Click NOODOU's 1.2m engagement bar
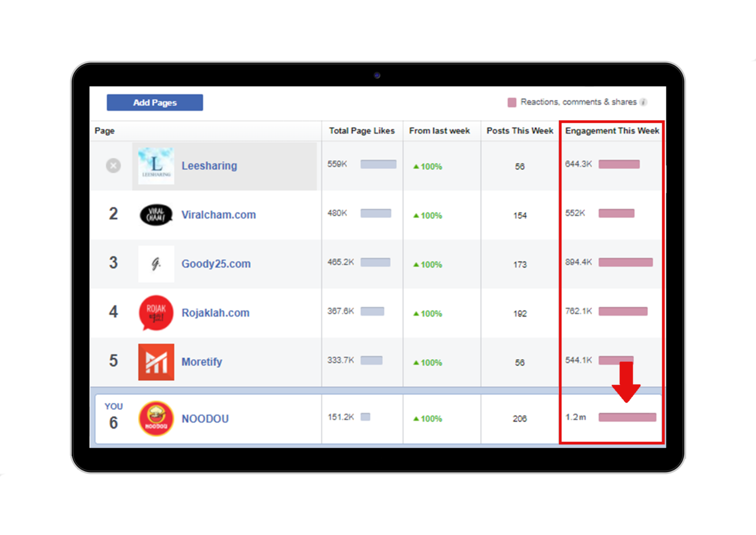Screen dimensions: 756x535 [627, 418]
